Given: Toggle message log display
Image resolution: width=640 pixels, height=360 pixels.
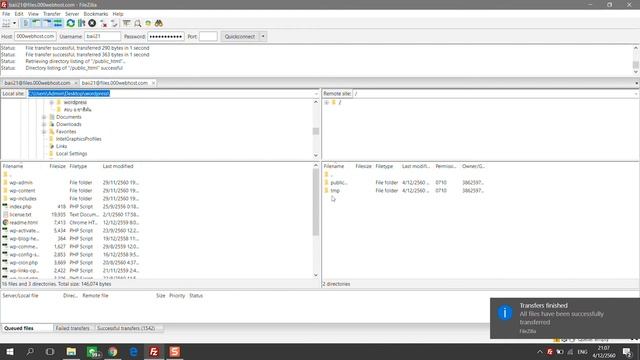Looking at the screenshot, I should pyautogui.click(x=26, y=23).
